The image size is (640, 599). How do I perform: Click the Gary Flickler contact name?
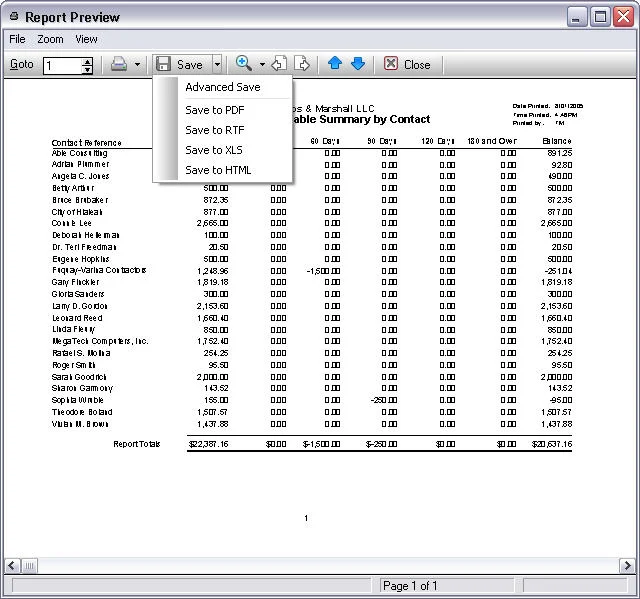pos(76,282)
